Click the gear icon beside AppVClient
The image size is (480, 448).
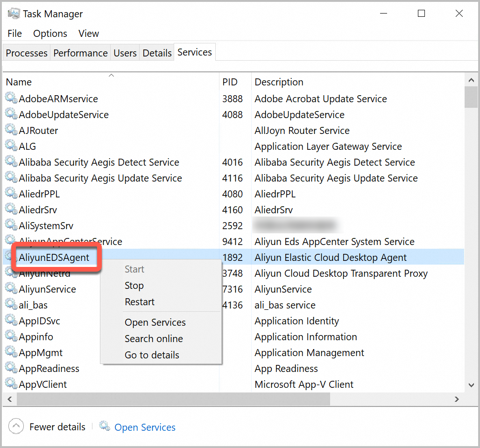[x=11, y=384]
